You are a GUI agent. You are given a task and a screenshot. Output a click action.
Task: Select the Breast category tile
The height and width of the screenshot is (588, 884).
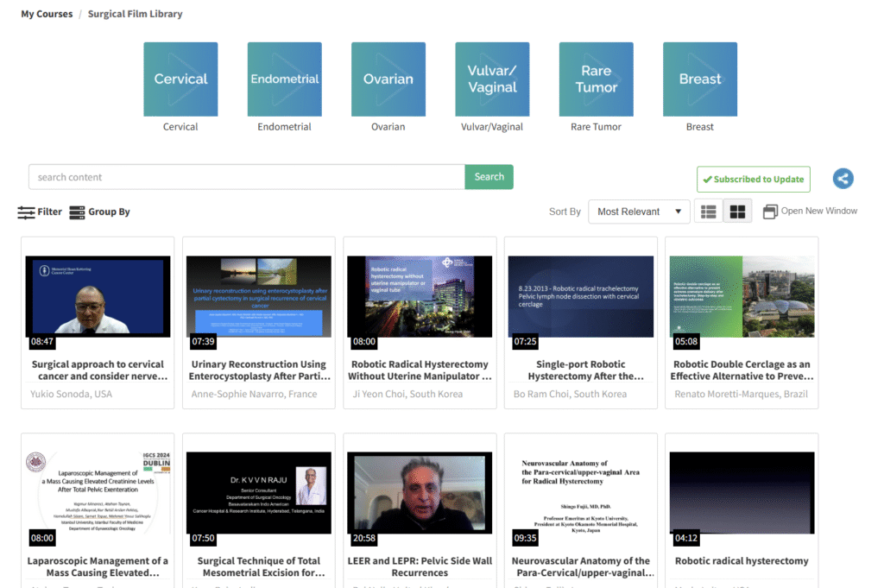699,79
